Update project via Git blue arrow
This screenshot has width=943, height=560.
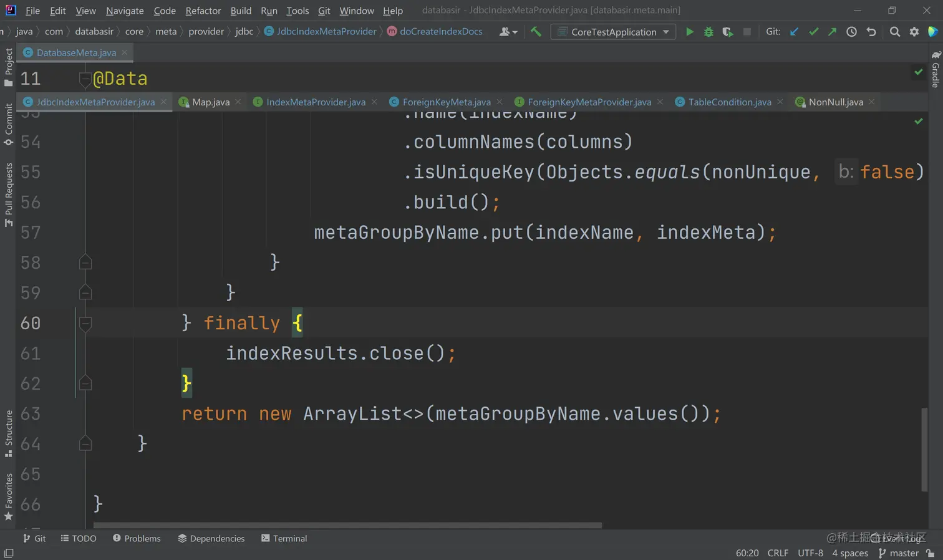click(x=794, y=32)
